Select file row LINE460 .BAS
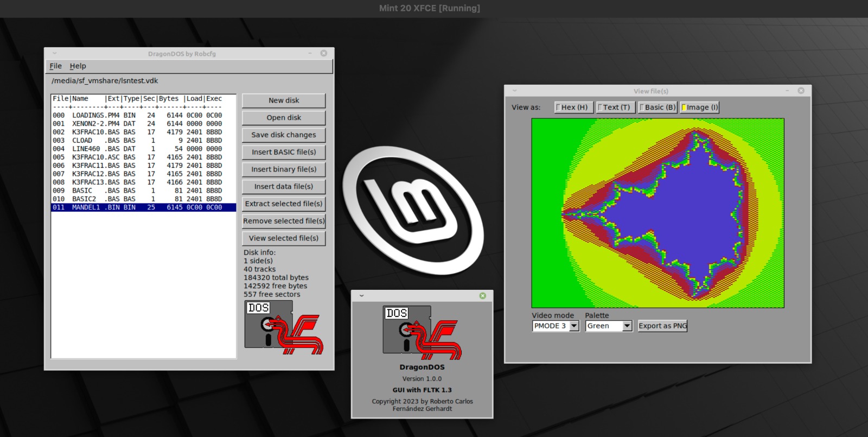 (x=144, y=149)
